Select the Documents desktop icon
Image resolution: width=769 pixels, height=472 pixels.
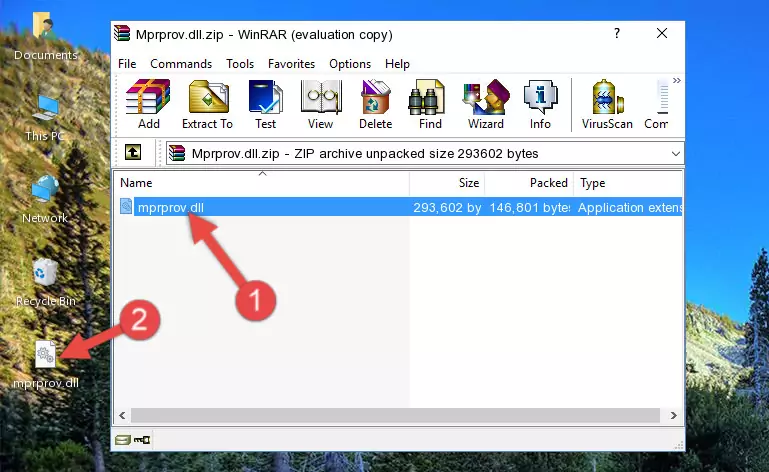tap(45, 37)
